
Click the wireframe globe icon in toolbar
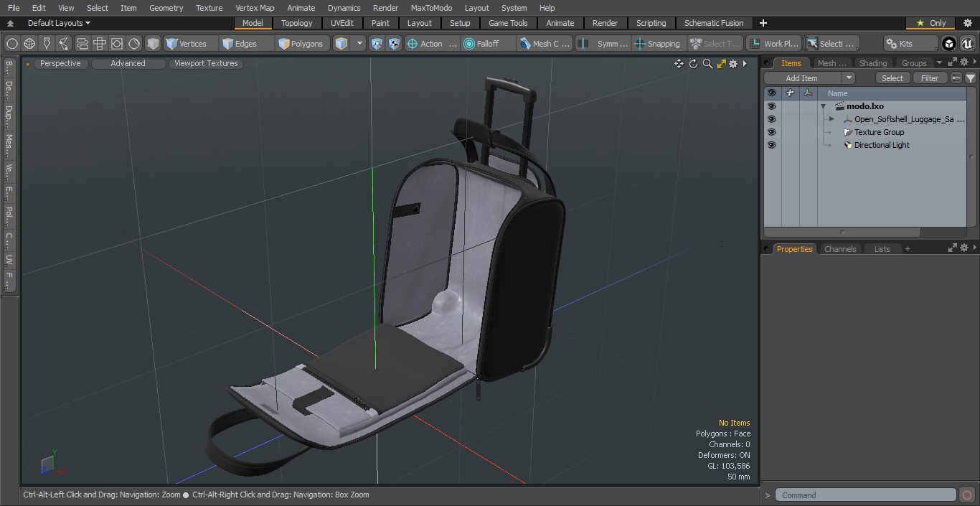tap(29, 44)
